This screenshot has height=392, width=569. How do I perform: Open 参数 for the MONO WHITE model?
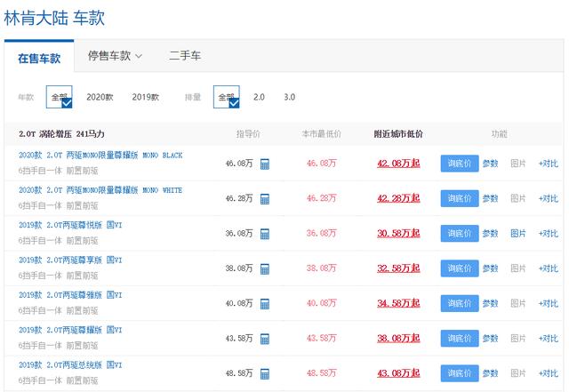pos(490,198)
